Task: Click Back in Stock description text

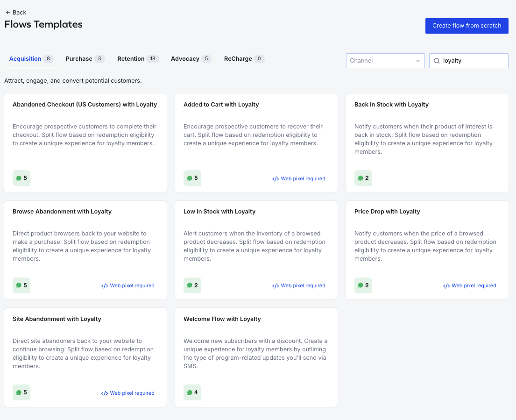Action: click(x=424, y=139)
